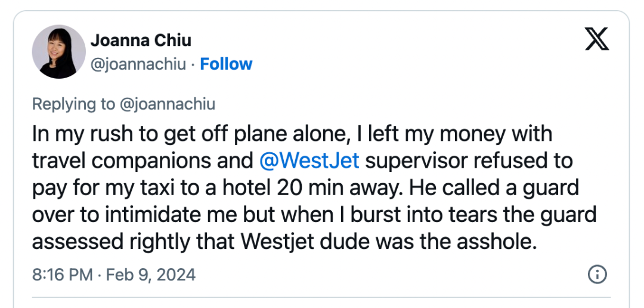Viewport: 644px width, 308px height.
Task: Click the words 'travel companions and'
Action: point(143,161)
